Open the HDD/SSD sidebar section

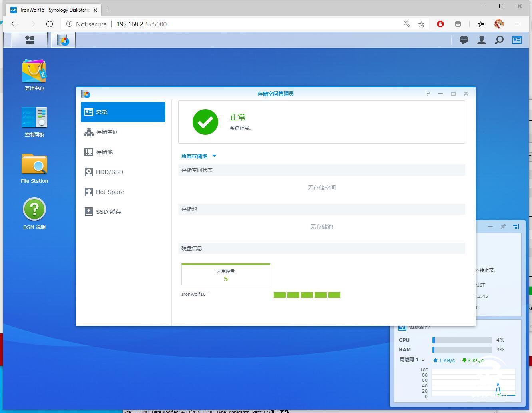(109, 172)
